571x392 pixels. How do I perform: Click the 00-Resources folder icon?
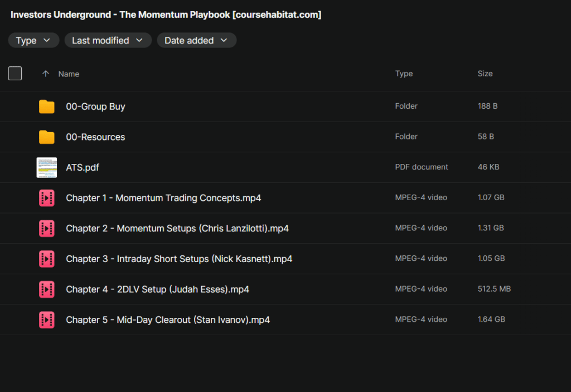click(x=47, y=137)
